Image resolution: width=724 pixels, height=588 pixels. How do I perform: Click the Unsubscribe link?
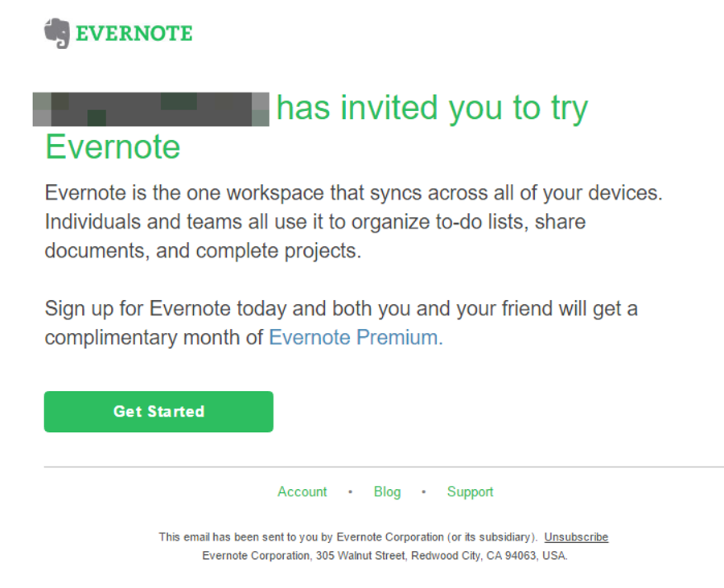click(576, 537)
